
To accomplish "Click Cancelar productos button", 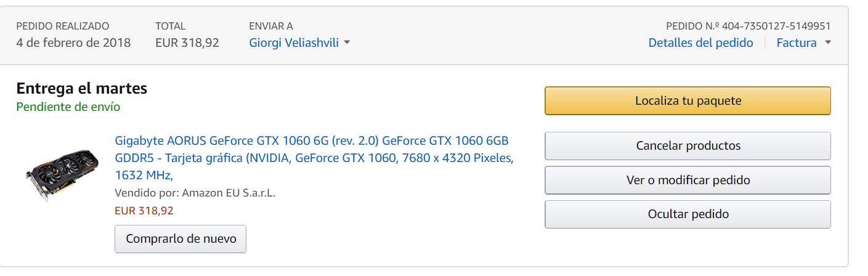I will click(x=688, y=146).
